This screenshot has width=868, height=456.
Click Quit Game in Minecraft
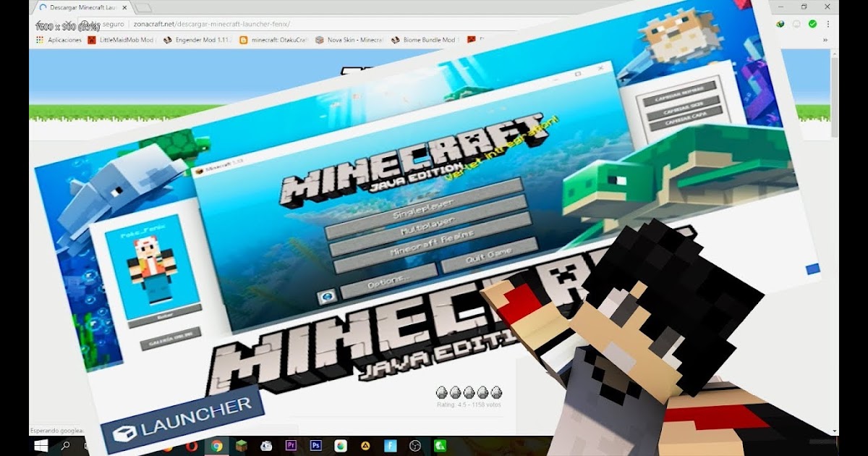coord(490,255)
